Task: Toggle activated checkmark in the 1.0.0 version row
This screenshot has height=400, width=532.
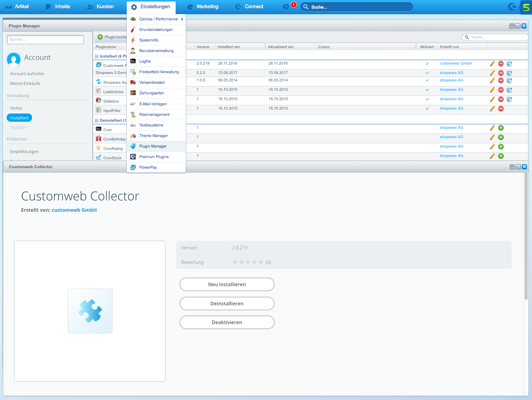Action: coord(427,80)
